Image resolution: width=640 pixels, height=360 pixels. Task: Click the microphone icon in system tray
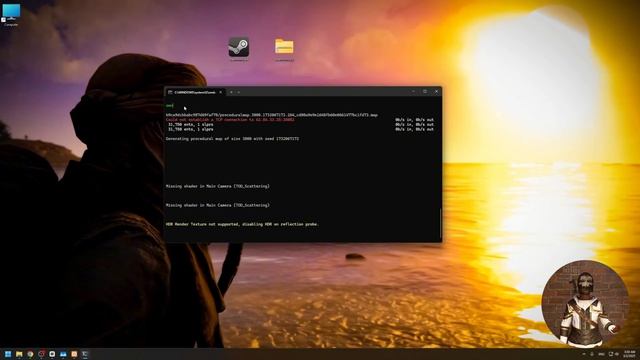(x=592, y=354)
